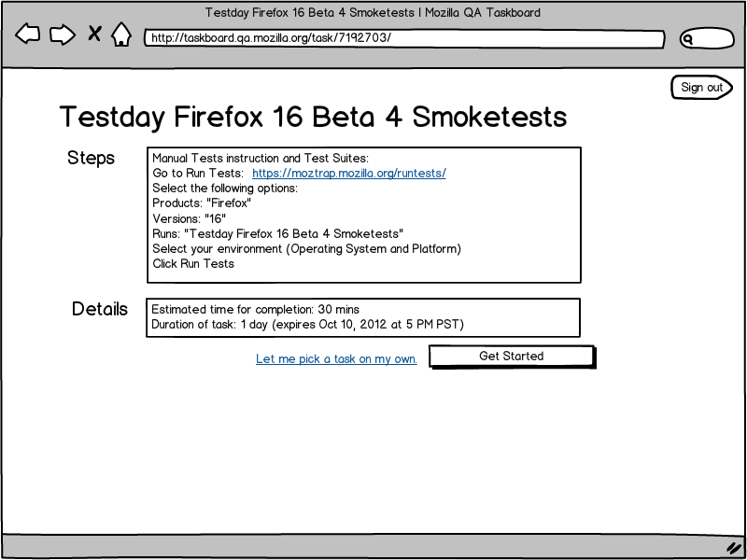
Task: Click the browser forward arrow
Action: (63, 35)
